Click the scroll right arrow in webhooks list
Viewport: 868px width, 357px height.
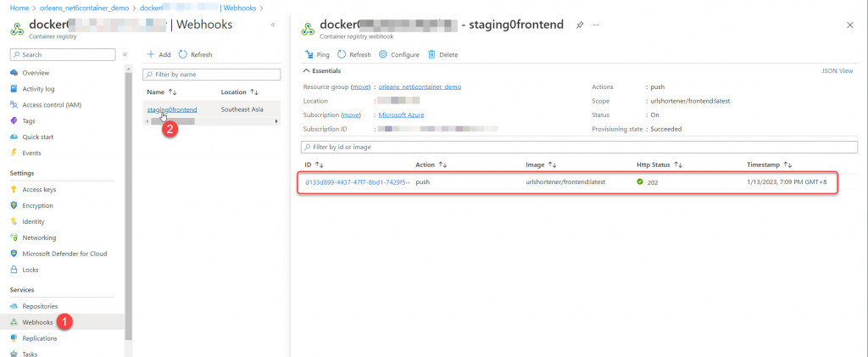(276, 121)
